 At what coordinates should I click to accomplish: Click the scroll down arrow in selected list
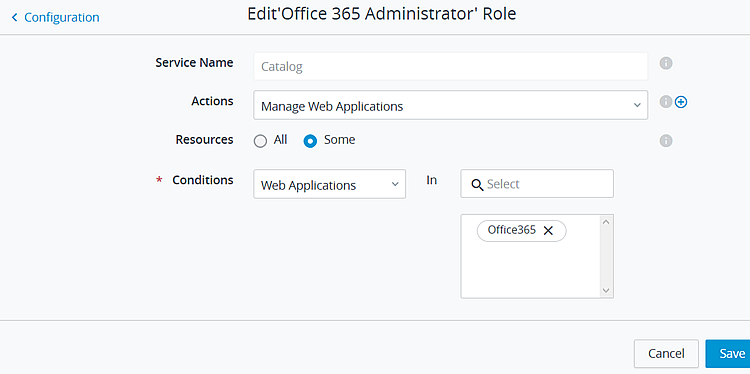[x=606, y=290]
